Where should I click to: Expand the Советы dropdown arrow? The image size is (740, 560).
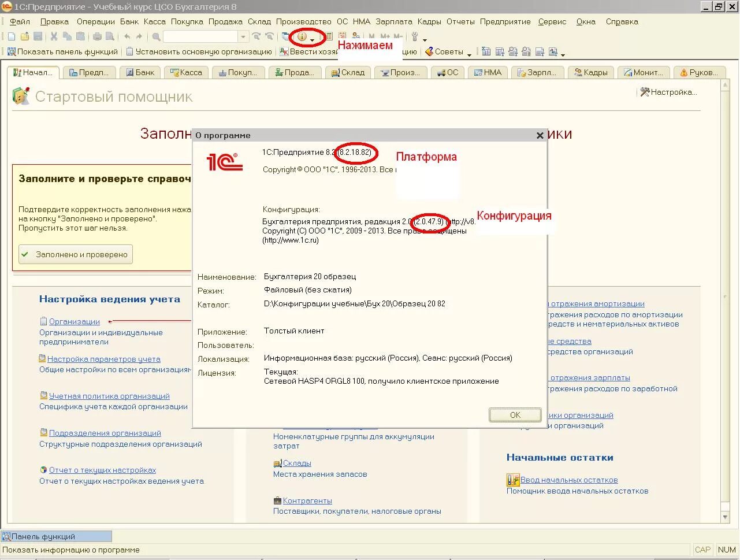[469, 54]
